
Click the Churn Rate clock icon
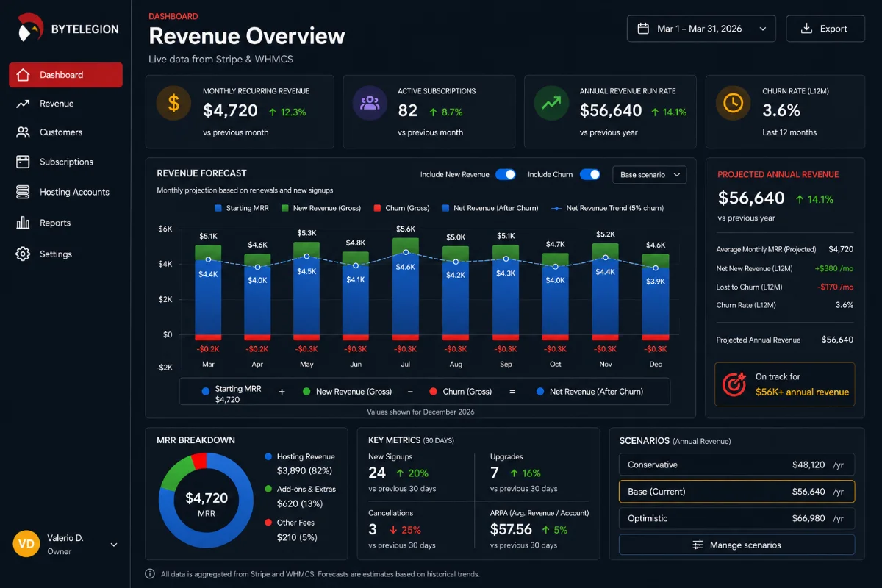click(733, 103)
